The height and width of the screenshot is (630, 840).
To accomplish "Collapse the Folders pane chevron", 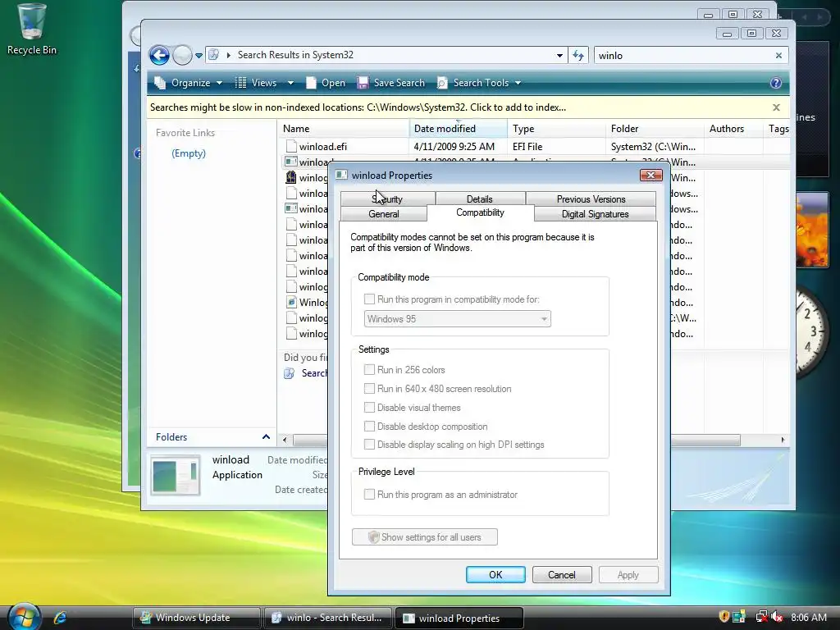I will click(266, 436).
